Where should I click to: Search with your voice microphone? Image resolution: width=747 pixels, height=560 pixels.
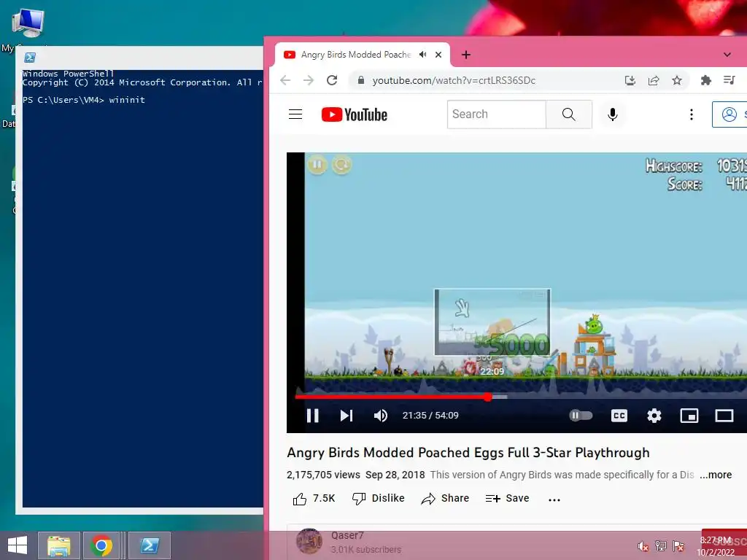tap(613, 114)
